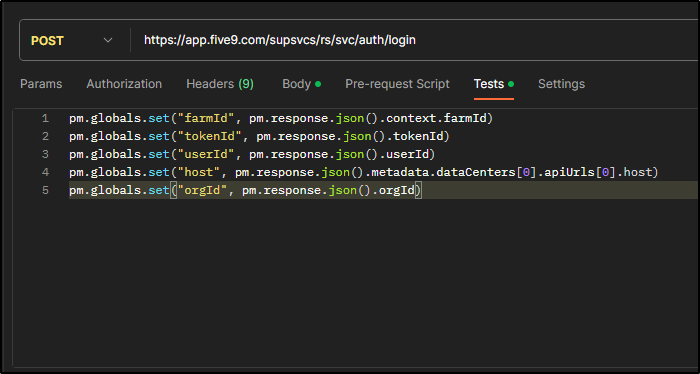
Task: Open the POST method dropdown
Action: coord(74,40)
